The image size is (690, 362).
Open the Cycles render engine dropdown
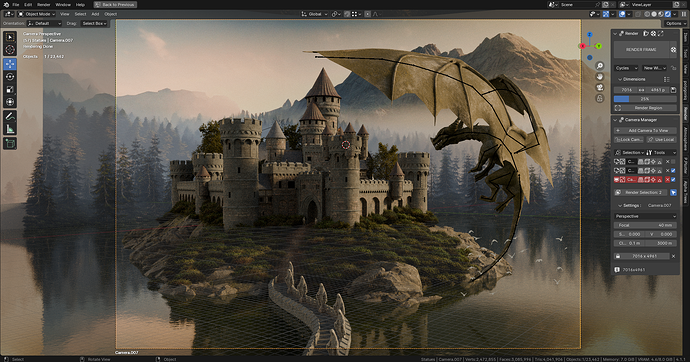(626, 68)
